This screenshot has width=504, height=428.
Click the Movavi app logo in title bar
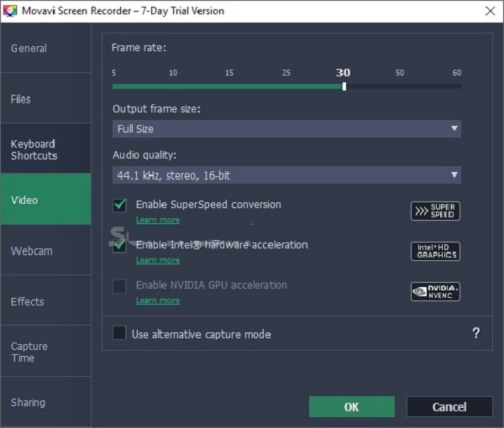(x=9, y=11)
